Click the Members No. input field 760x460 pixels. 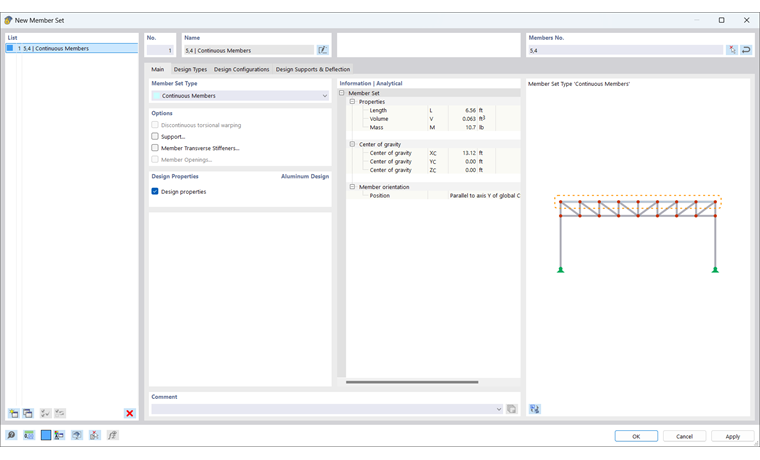coord(626,50)
